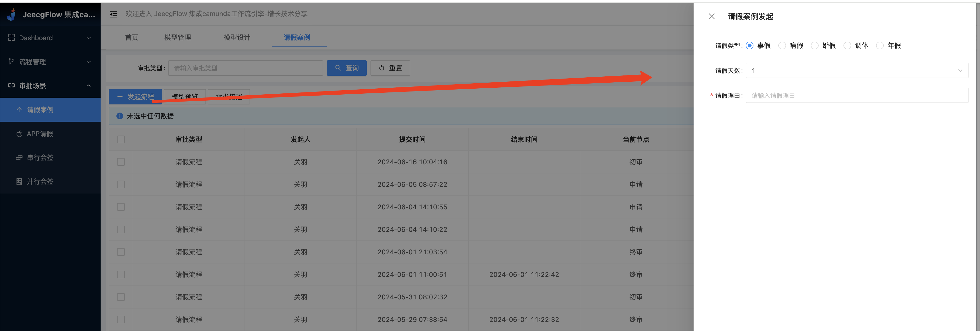This screenshot has width=980, height=331.
Task: Click the up arrow icon beside 请假案例
Action: click(x=19, y=109)
